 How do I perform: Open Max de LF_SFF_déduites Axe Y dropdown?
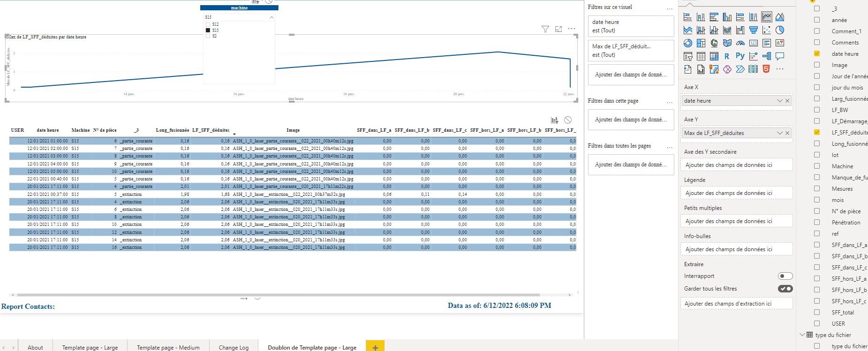coord(779,133)
